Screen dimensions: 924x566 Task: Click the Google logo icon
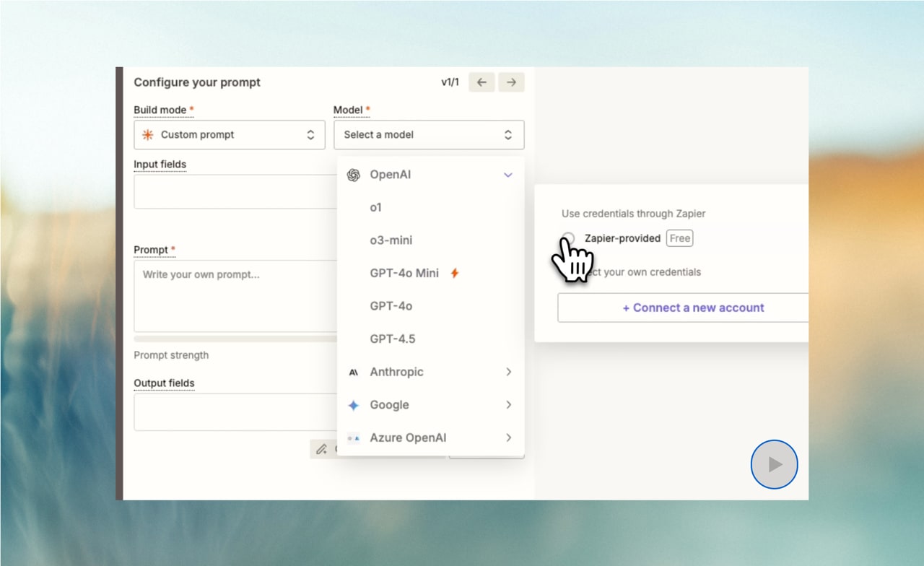pyautogui.click(x=354, y=405)
